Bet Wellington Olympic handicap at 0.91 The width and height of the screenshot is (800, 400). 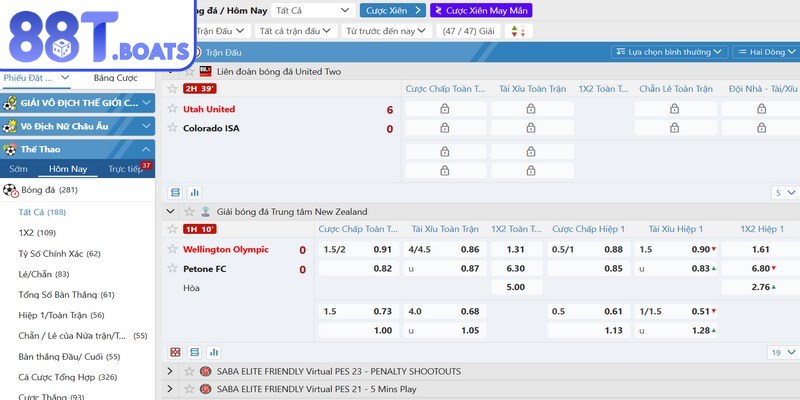tap(358, 249)
